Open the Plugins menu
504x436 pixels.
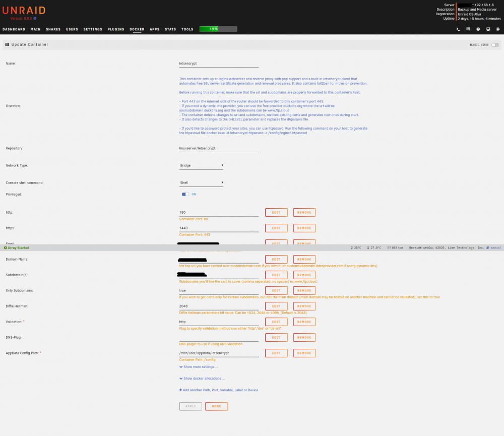tap(116, 29)
